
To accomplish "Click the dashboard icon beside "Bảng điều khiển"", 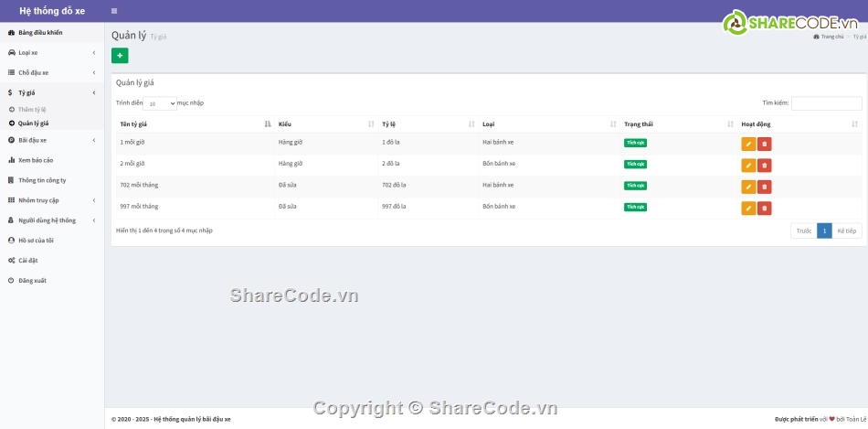I will (11, 33).
